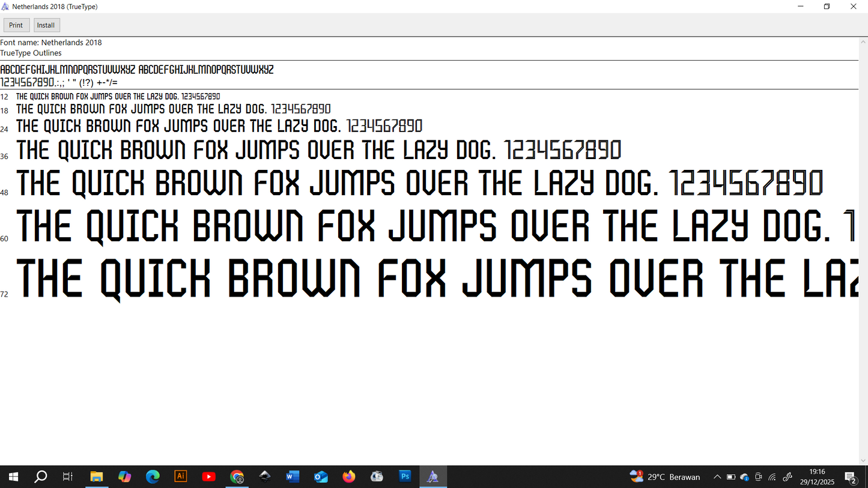
Task: Click the size 18 sample label
Action: 4,110
